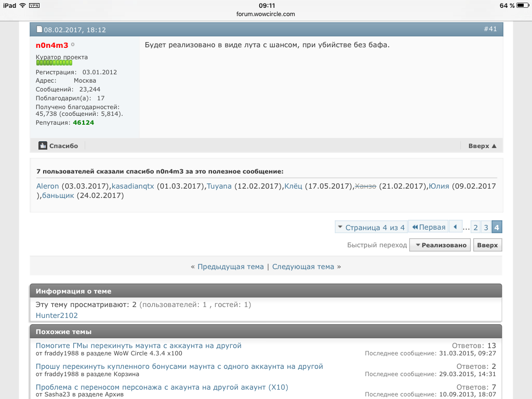Navigate to Следующая тема
The image size is (532, 399).
pyautogui.click(x=303, y=267)
